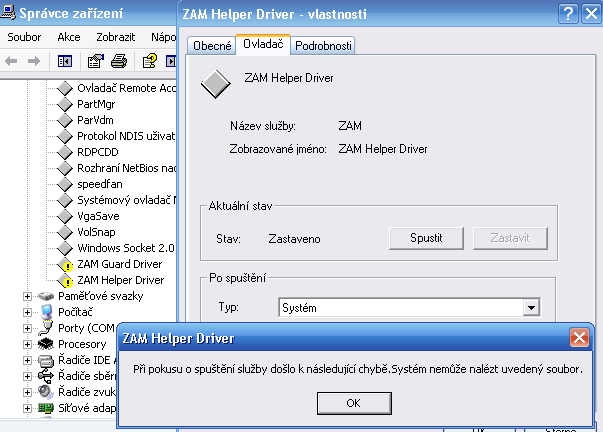Open the Nápověda menu
This screenshot has height=432, width=603.
click(x=163, y=37)
